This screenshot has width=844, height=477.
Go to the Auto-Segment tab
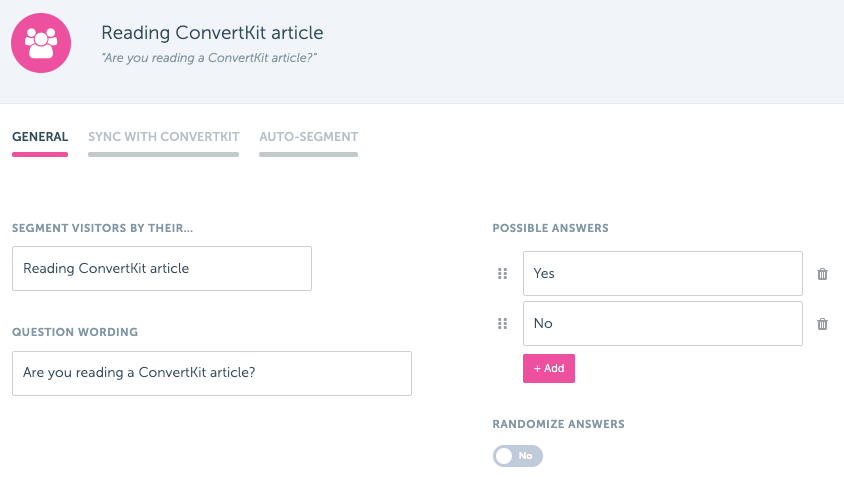point(308,137)
